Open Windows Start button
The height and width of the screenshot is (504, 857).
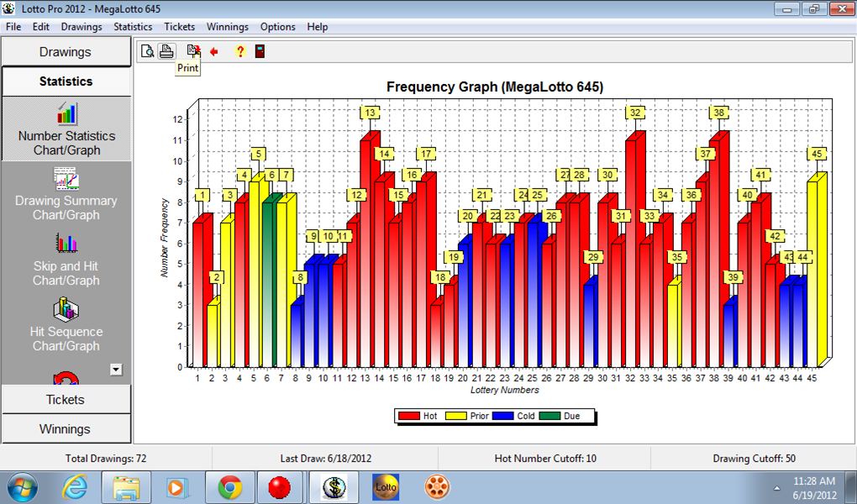pyautogui.click(x=23, y=487)
